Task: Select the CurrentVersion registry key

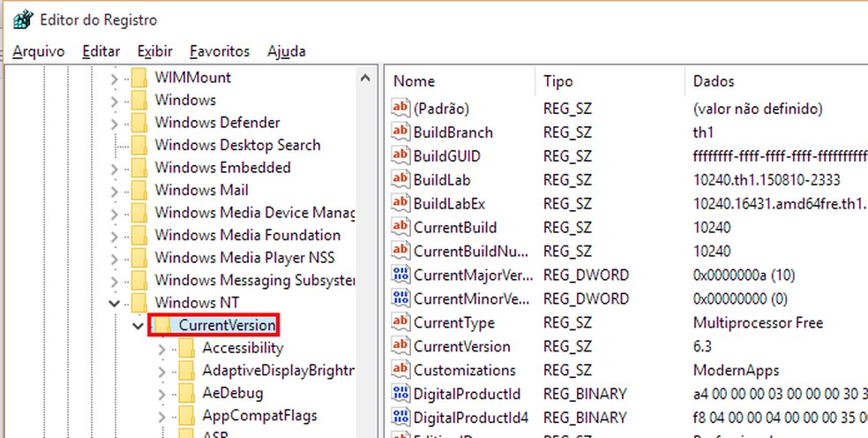Action: point(227,326)
